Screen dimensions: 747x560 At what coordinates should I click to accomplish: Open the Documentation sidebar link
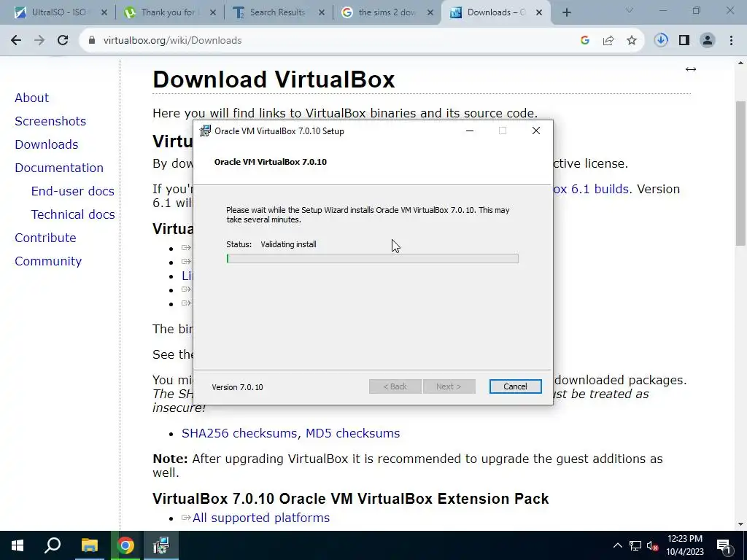(59, 168)
